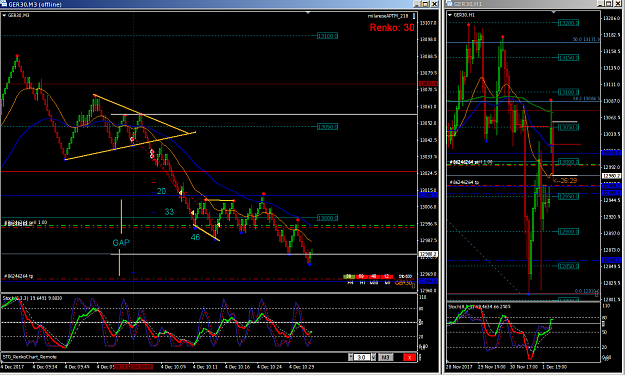Click the red M30 timeframe indicator box

[x=373, y=277]
